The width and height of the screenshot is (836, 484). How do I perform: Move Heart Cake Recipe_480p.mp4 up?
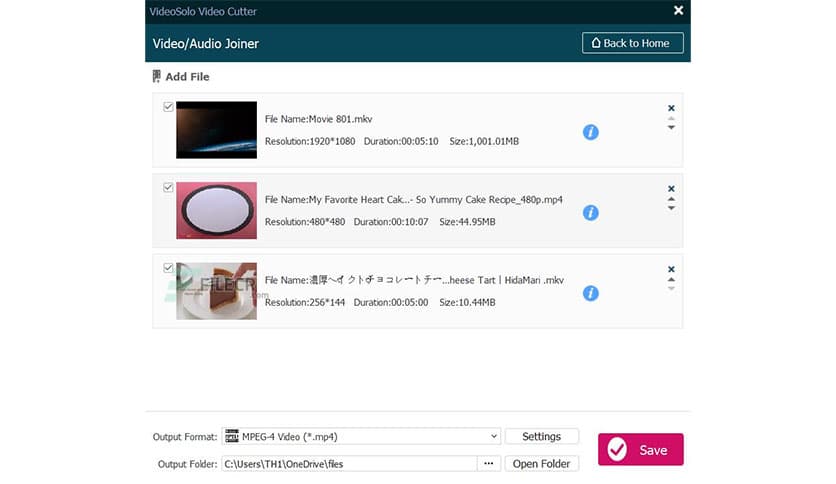pos(671,199)
